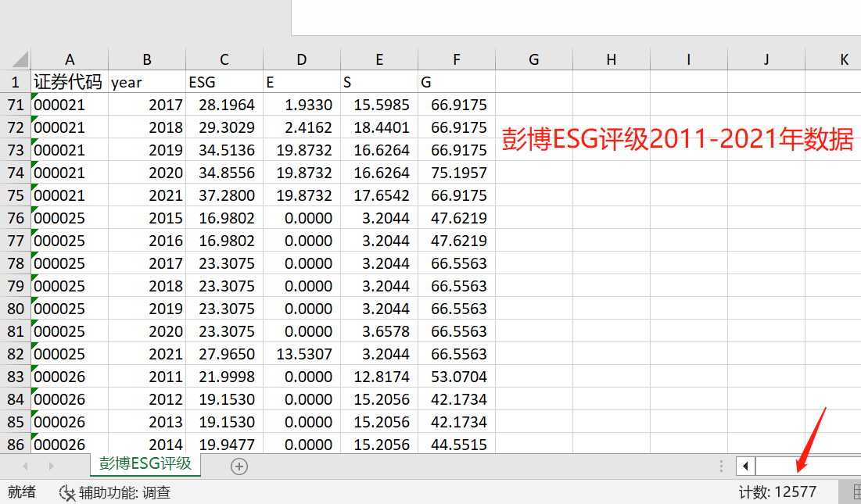
Task: Select year 2015 cell in row 76
Action: click(x=147, y=218)
